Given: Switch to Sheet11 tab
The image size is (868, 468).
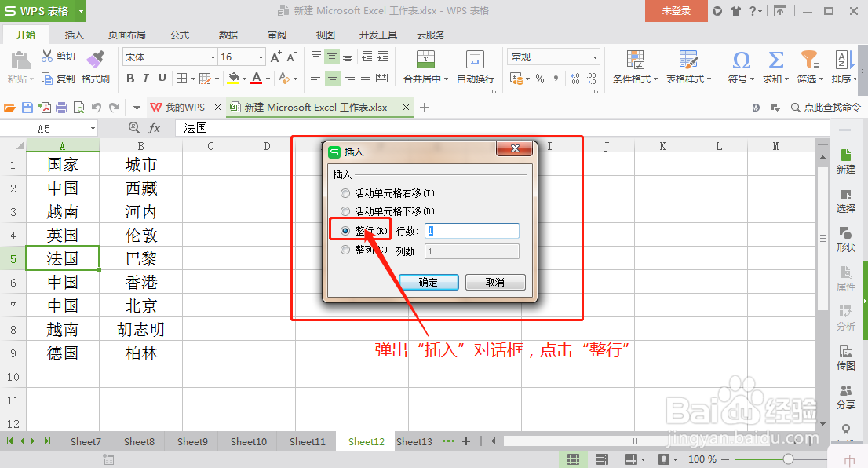Looking at the screenshot, I should coord(307,441).
